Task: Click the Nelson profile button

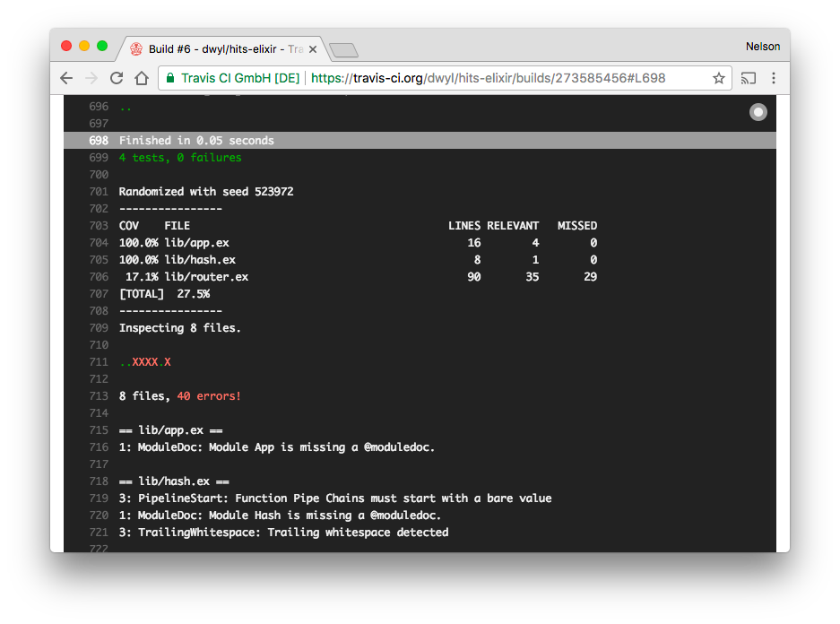Action: [x=763, y=47]
